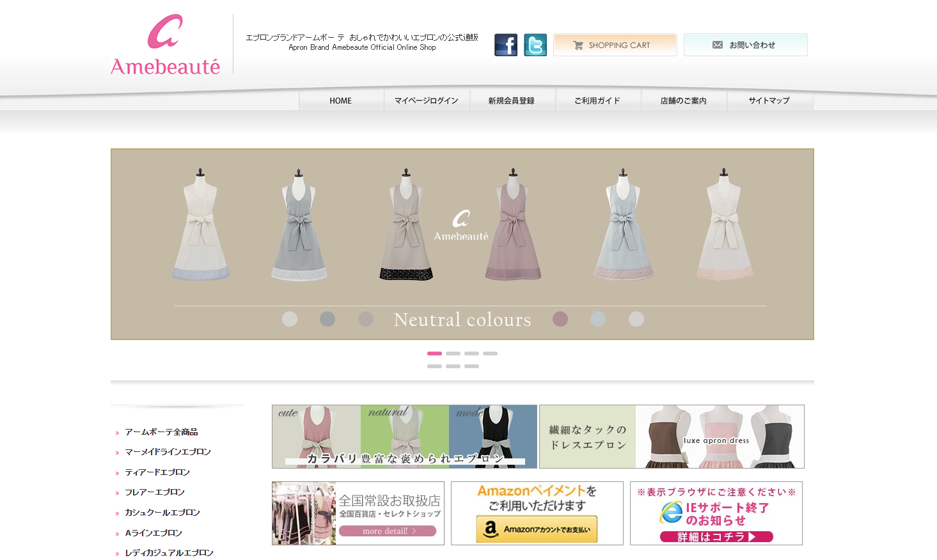Open the 繊細なタックのドレスエプロン banner
This screenshot has height=560, width=937.
point(672,437)
